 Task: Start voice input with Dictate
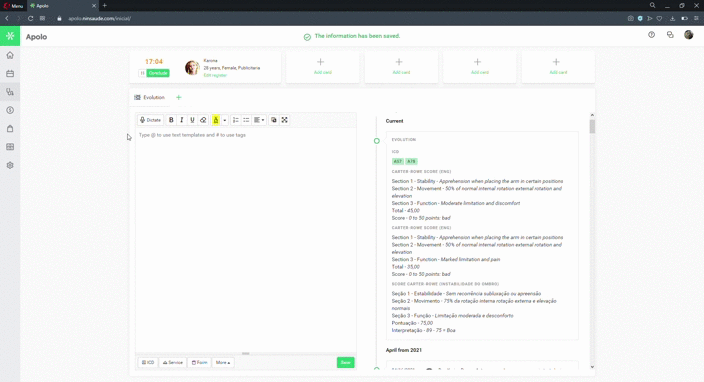(x=150, y=120)
